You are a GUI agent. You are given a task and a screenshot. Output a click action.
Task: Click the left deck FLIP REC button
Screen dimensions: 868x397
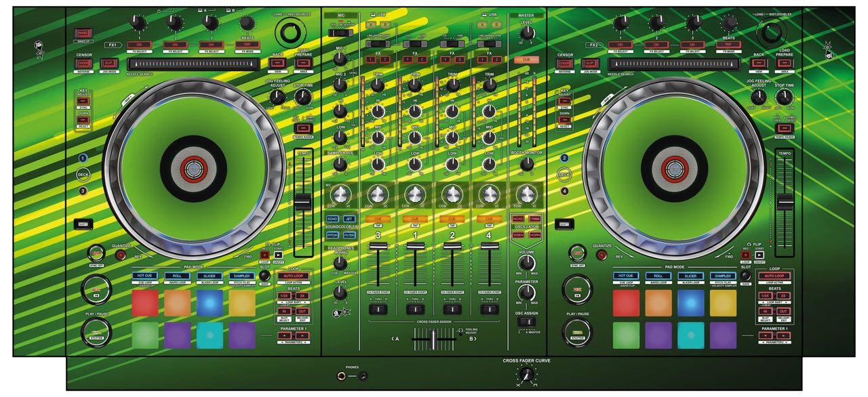coord(265,255)
